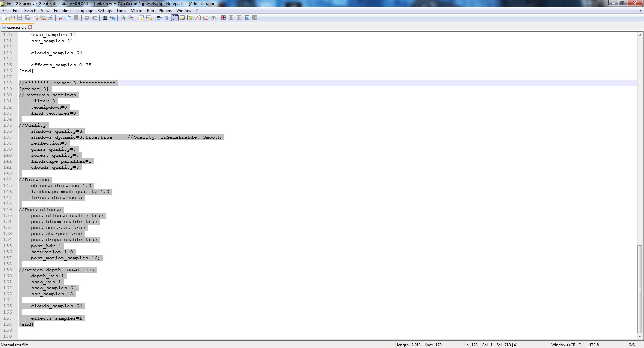Click the vertical scrollbar thumb
Viewport: 644px width, 348px height.
click(640, 289)
